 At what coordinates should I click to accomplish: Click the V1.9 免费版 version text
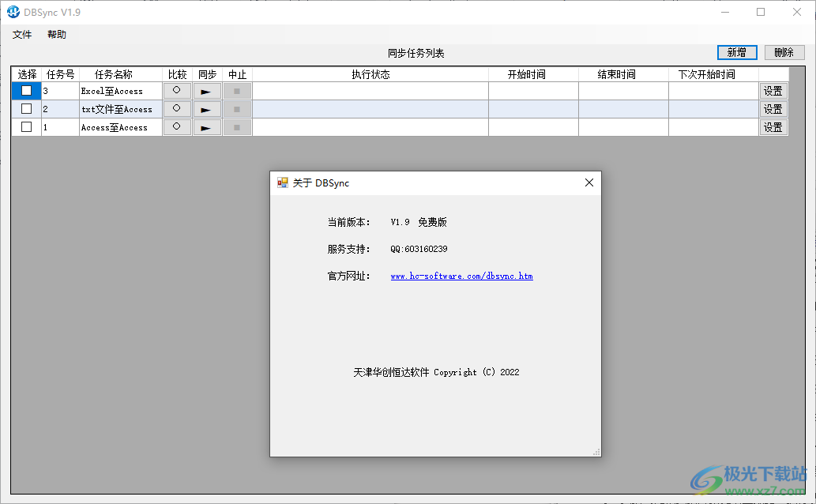[x=419, y=222]
